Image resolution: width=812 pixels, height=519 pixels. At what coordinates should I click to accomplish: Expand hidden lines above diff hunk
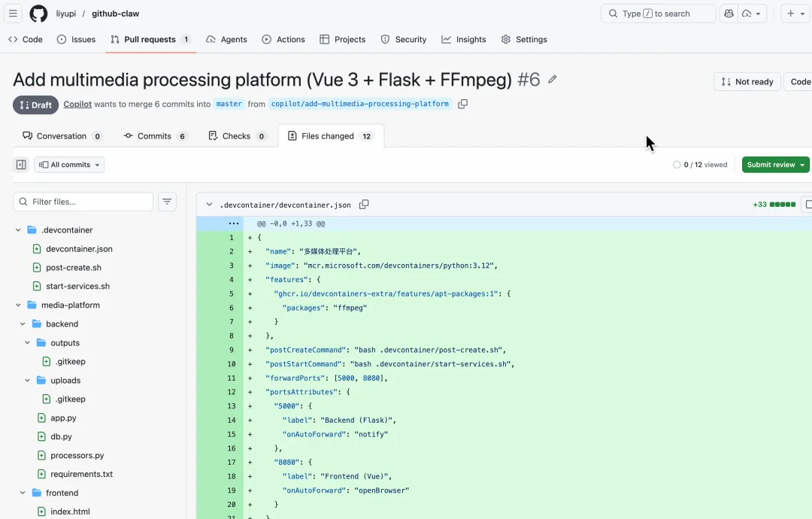click(x=233, y=223)
